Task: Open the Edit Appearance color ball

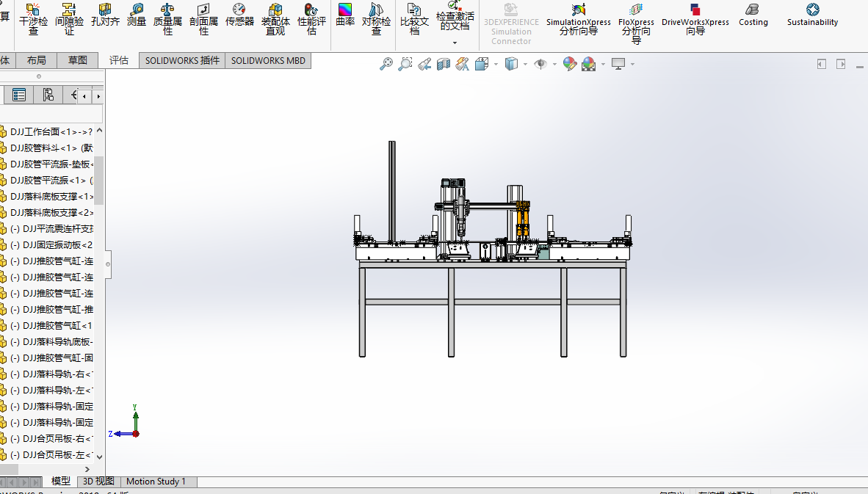Action: 570,65
